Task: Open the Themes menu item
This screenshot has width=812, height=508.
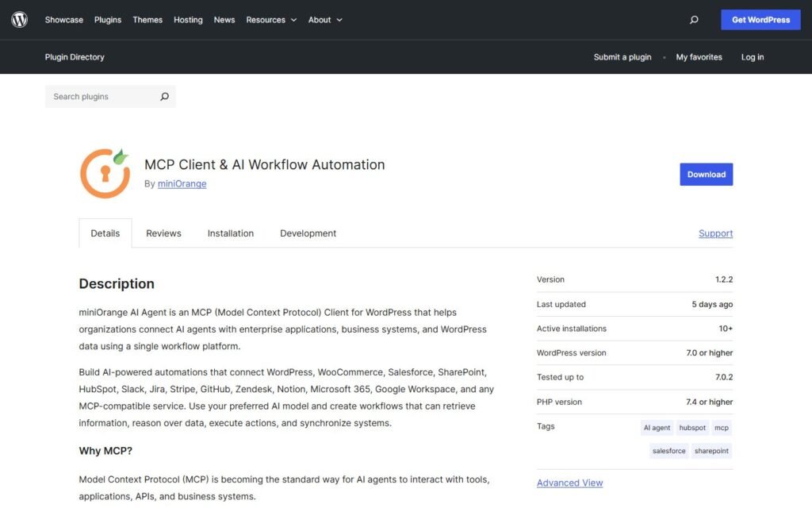Action: (x=147, y=20)
